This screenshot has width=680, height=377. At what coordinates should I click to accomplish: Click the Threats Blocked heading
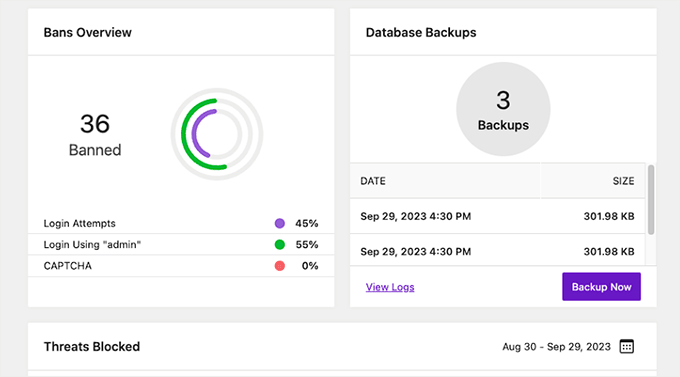tap(92, 347)
